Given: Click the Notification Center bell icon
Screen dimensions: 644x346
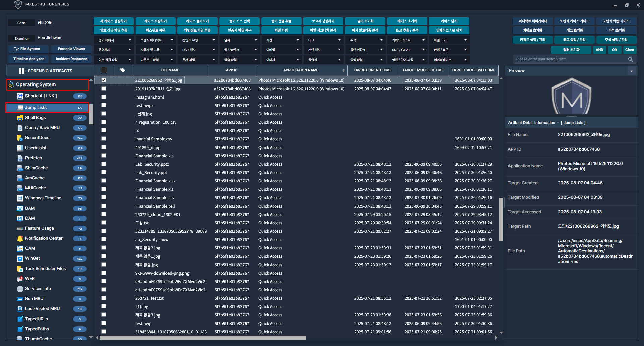Looking at the screenshot, I should click(x=20, y=238).
